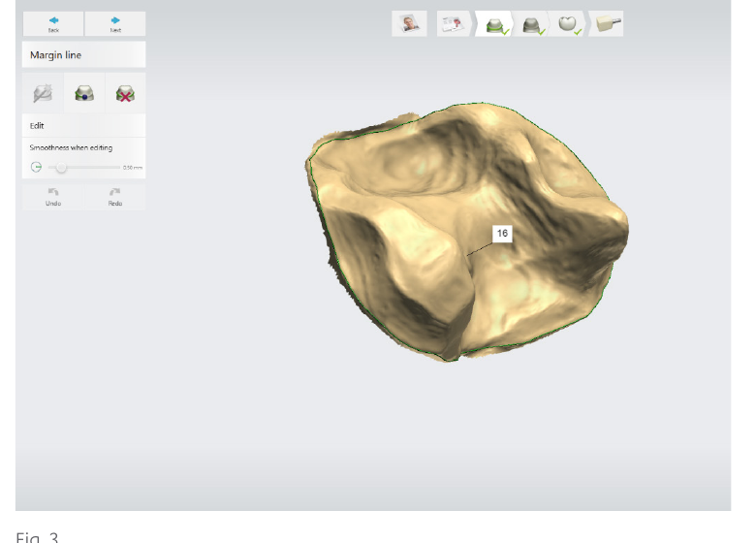Click the Edit section label
Viewport: 756px width, 543px height.
[x=37, y=126]
